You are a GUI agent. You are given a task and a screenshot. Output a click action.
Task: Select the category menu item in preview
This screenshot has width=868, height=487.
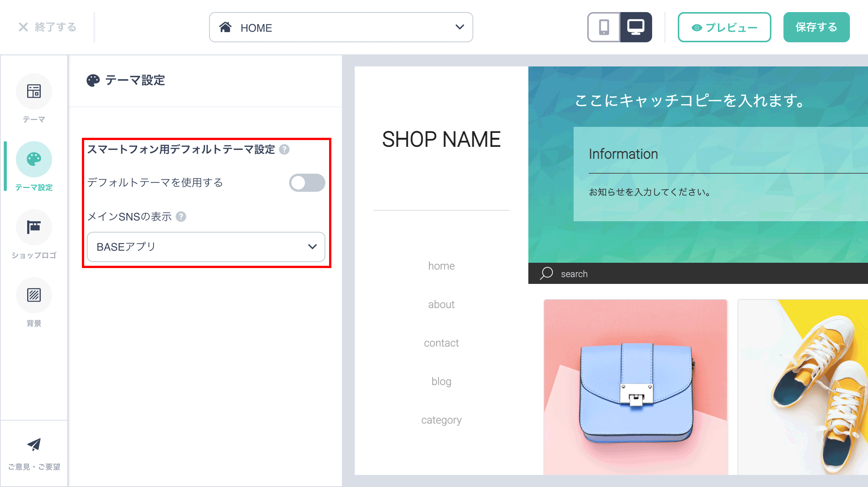pyautogui.click(x=441, y=420)
